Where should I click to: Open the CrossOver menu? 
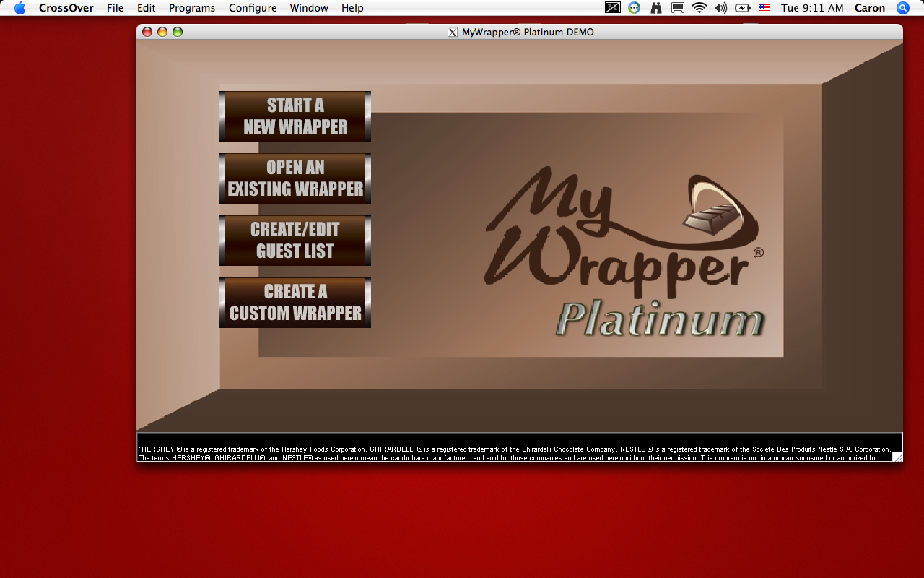(x=66, y=8)
